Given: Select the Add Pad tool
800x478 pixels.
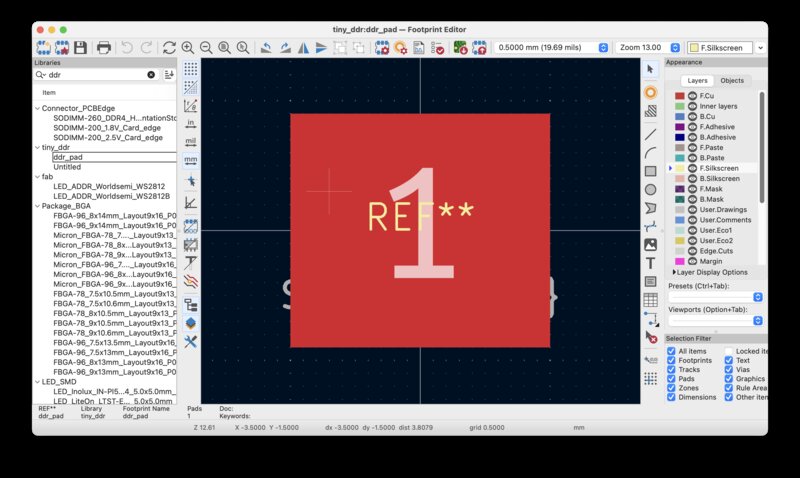Looking at the screenshot, I should pos(650,92).
